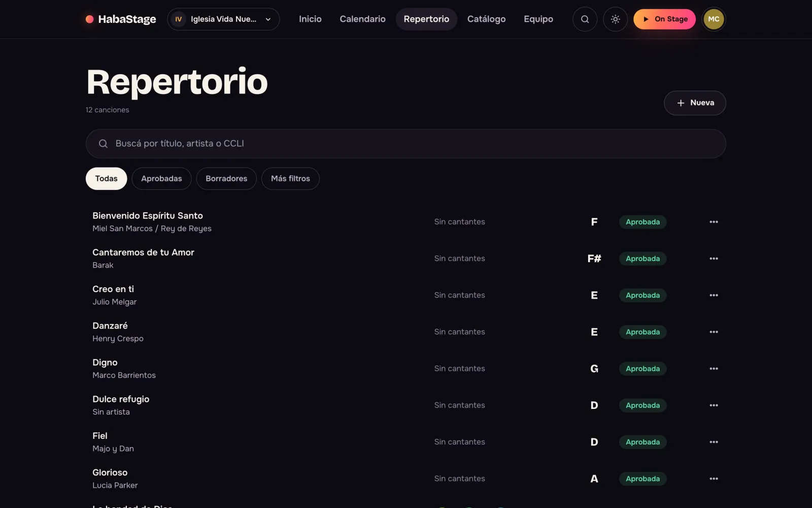Click the key A of Glorioso

(594, 479)
